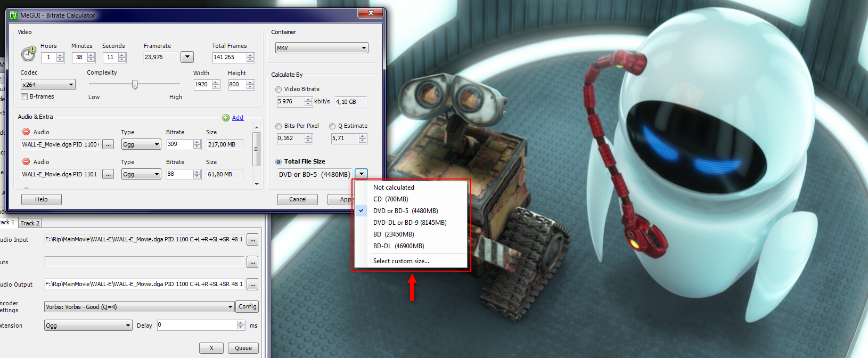
Task: Click the Help button
Action: pyautogui.click(x=42, y=199)
